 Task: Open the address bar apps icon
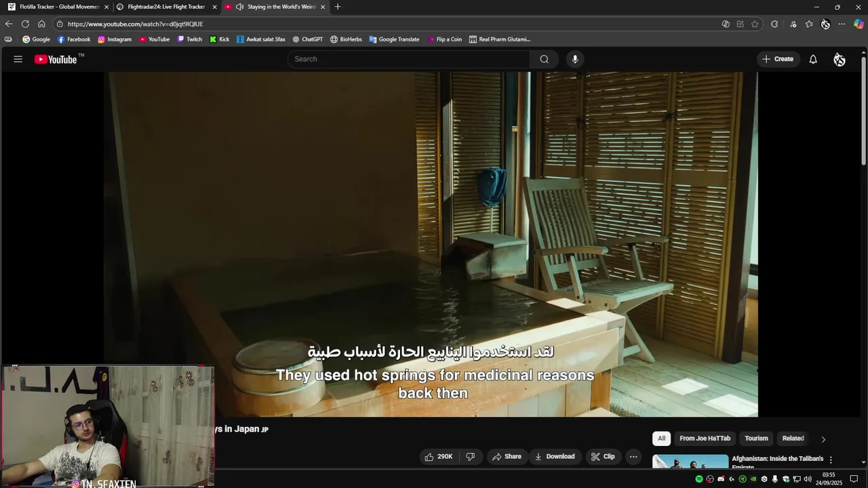point(741,24)
